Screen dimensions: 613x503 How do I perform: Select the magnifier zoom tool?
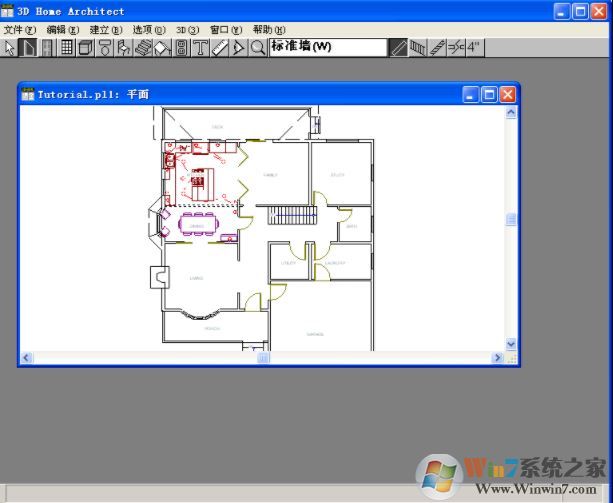[258, 48]
